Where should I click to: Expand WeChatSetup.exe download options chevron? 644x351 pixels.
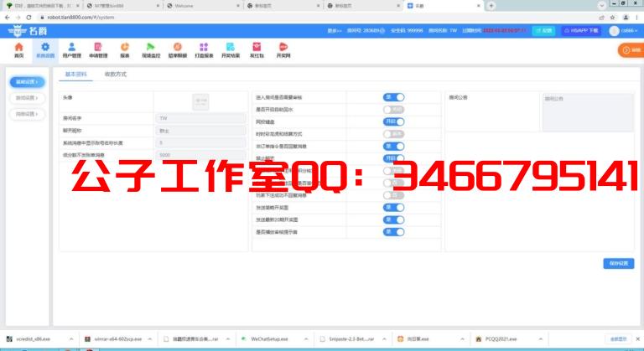pyautogui.click(x=306, y=339)
